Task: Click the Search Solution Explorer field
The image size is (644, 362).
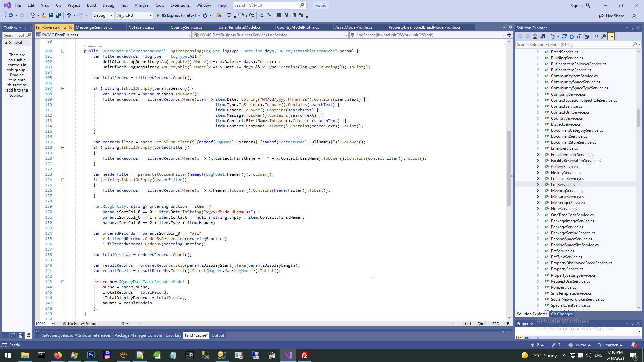Action: (574, 44)
